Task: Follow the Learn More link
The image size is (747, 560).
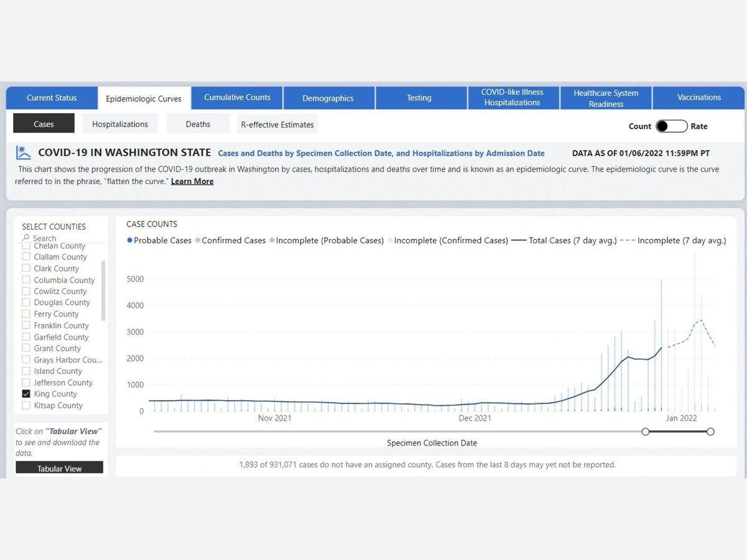Action: point(192,181)
